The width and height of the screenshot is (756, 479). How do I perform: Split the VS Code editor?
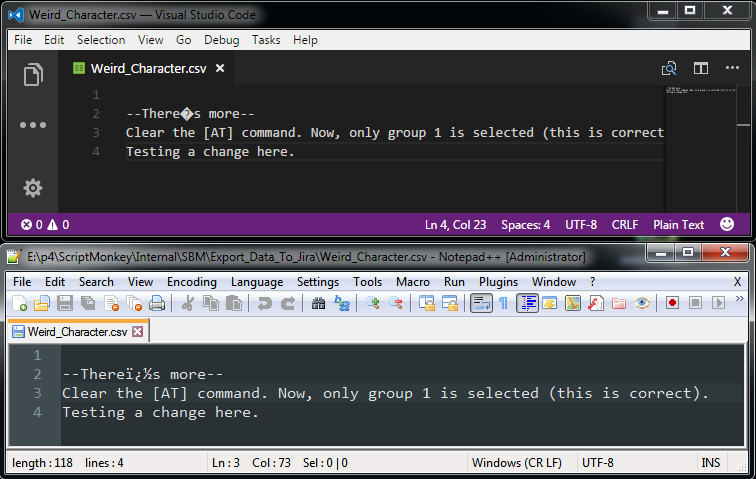(x=701, y=68)
